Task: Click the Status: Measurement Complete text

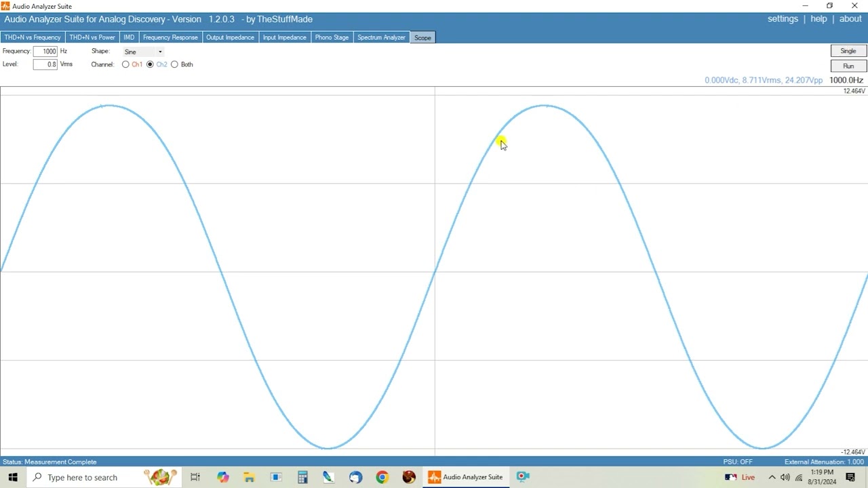Action: pos(50,462)
